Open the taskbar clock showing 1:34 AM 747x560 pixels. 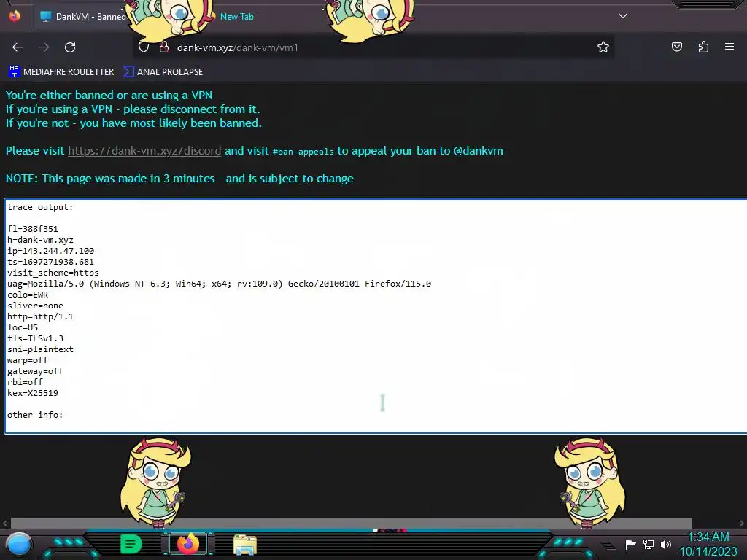point(708,544)
